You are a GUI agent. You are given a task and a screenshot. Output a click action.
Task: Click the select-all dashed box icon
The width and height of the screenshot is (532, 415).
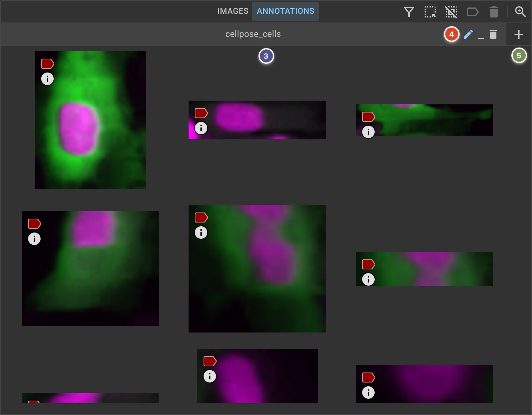tap(430, 12)
